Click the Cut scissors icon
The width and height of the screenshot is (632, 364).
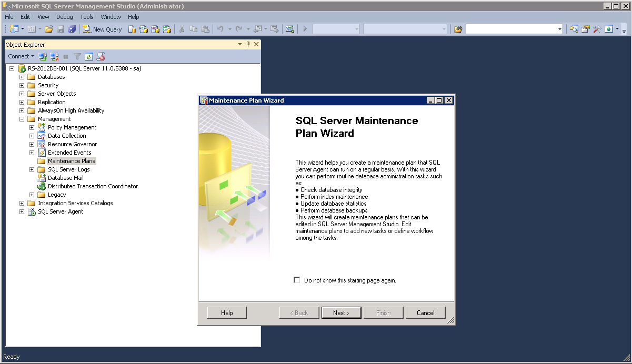(x=182, y=29)
